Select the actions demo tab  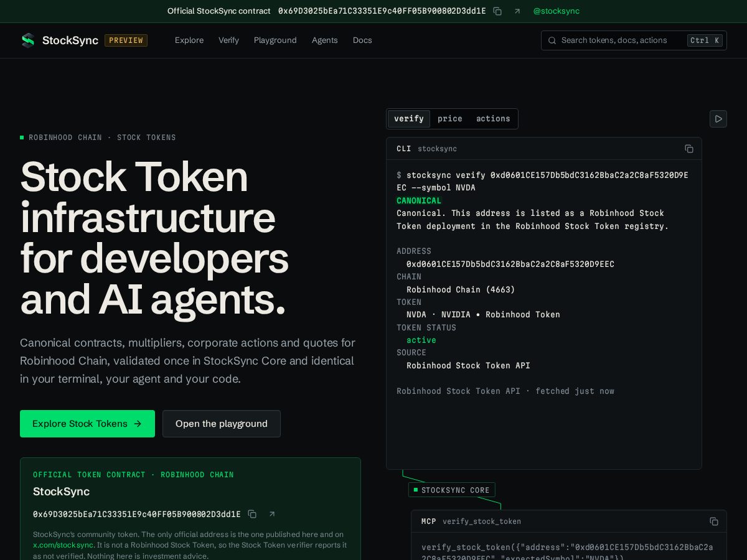493,119
